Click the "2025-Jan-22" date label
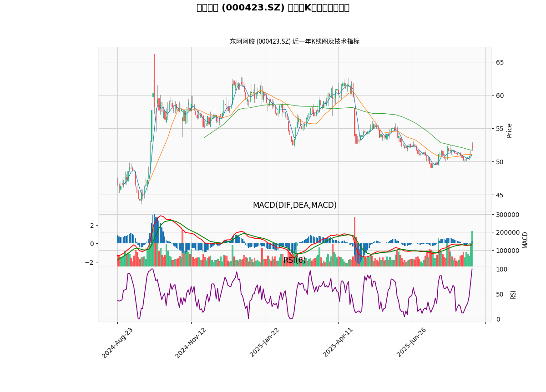This screenshot has height=392, width=546. [x=264, y=343]
